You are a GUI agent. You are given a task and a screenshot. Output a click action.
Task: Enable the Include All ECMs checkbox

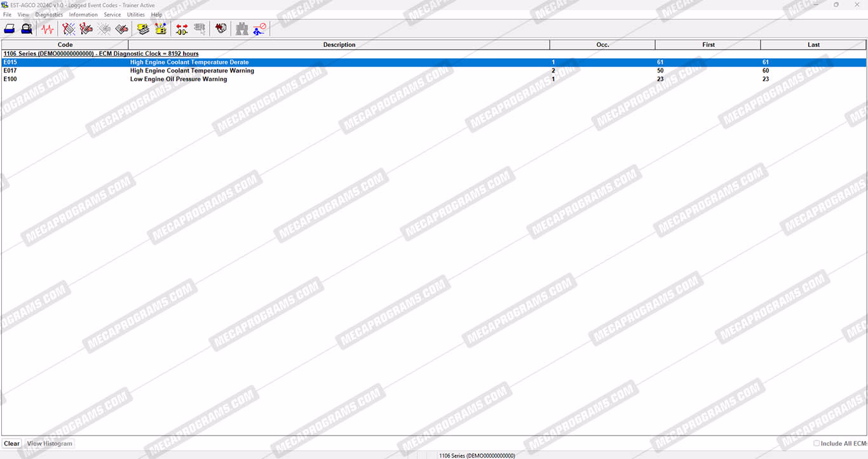coord(817,444)
